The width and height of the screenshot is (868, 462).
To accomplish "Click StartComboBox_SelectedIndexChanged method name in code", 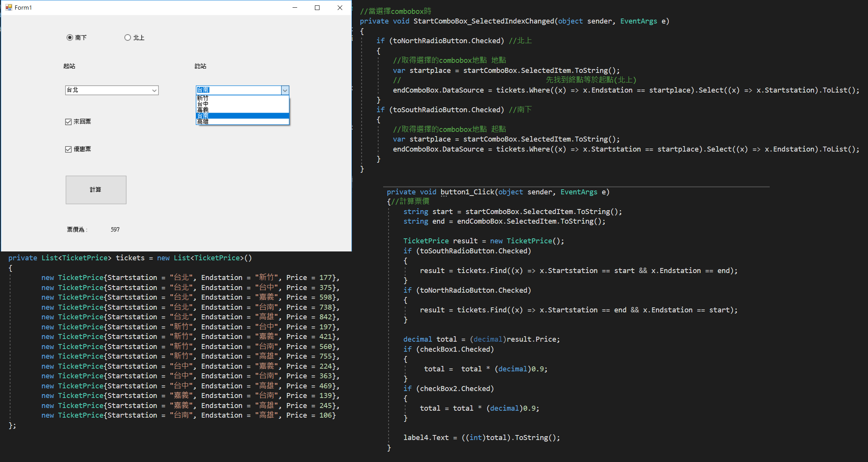I will click(x=484, y=21).
